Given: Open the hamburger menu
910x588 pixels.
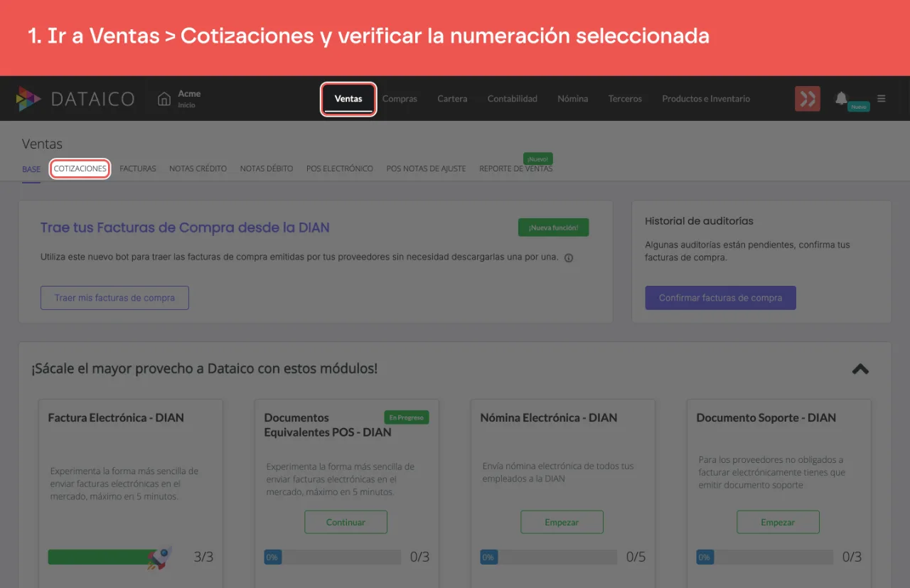Looking at the screenshot, I should tap(882, 99).
